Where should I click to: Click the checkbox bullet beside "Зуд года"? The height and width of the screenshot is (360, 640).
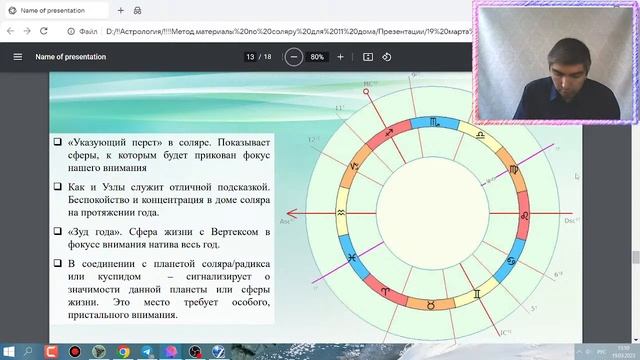click(58, 231)
